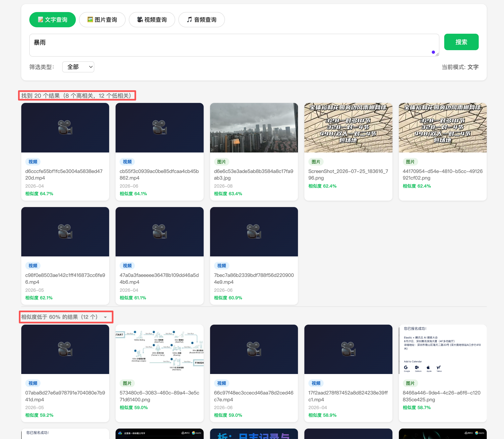Screen dimensions: 504x439
Task: Click the 图片 tag on 44170954-d54e card
Action: pos(410,162)
